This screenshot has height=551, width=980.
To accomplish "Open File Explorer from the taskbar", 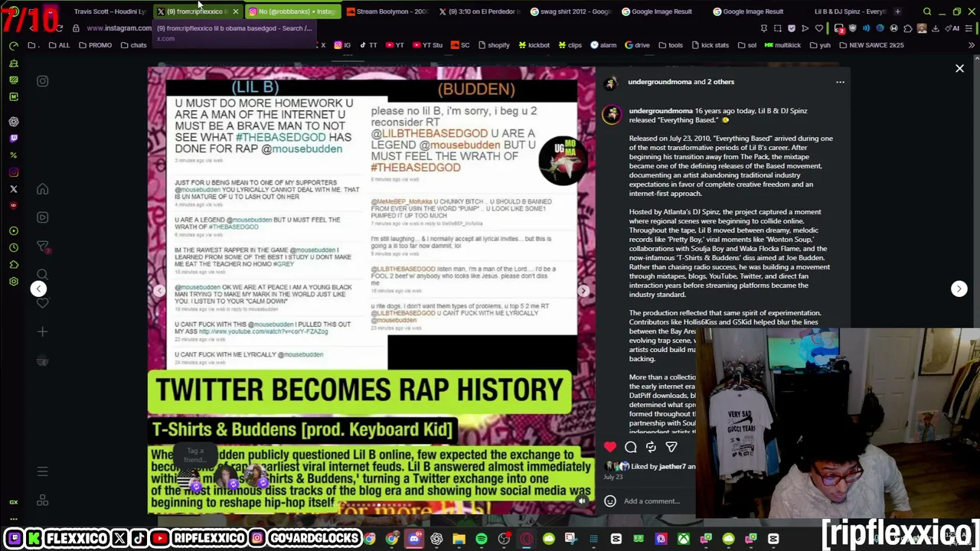I will pos(459,540).
